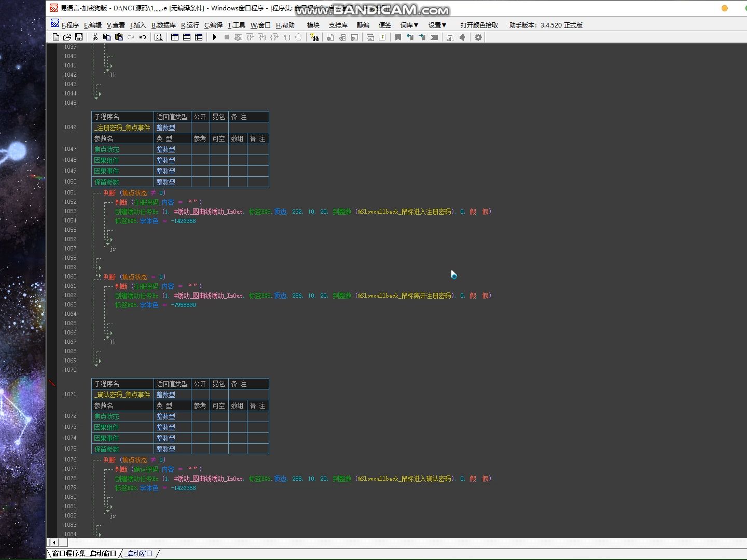Screen dimensions: 747x560
Task: Select subroutine name _确认密码_焦点事件
Action: 122,395
